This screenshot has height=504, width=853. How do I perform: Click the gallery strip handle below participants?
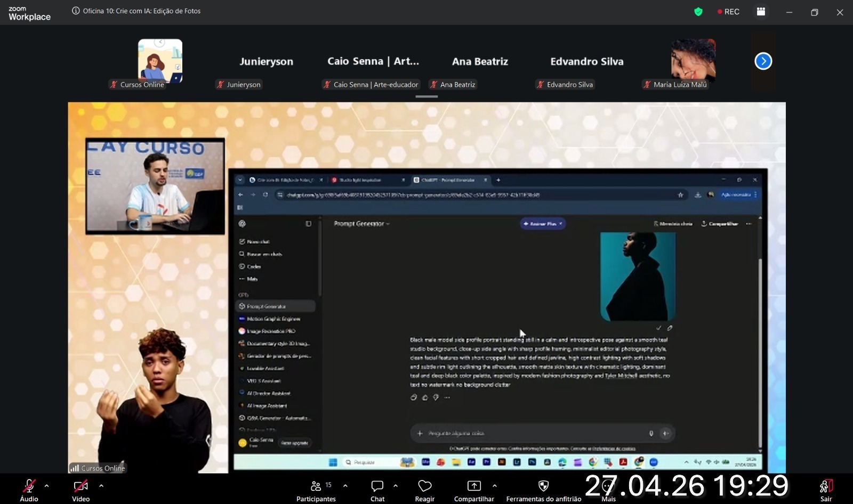[x=426, y=96]
